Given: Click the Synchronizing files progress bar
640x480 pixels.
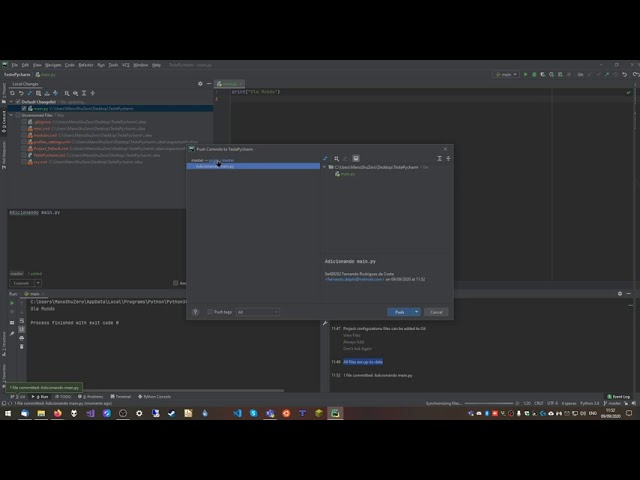Looking at the screenshot, I should [489, 403].
